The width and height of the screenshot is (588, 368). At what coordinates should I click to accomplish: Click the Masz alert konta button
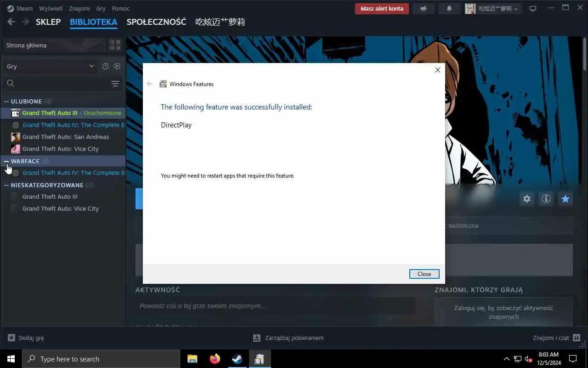(x=382, y=8)
